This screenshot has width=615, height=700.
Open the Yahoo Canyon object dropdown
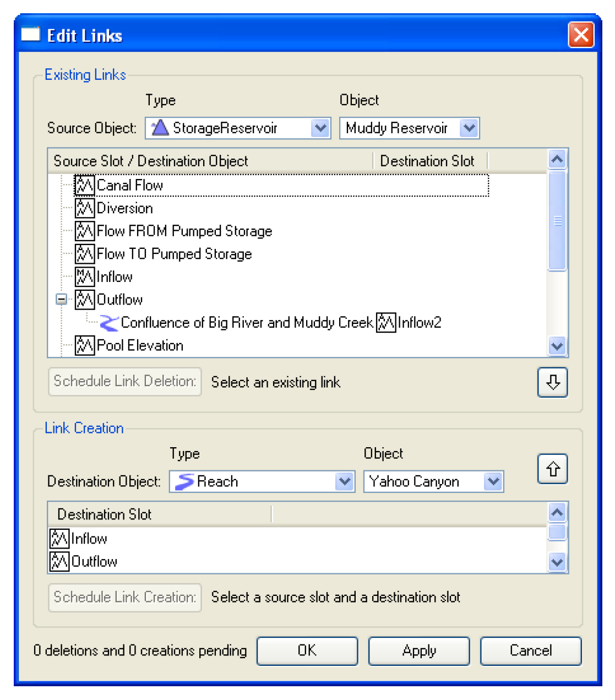coord(493,481)
